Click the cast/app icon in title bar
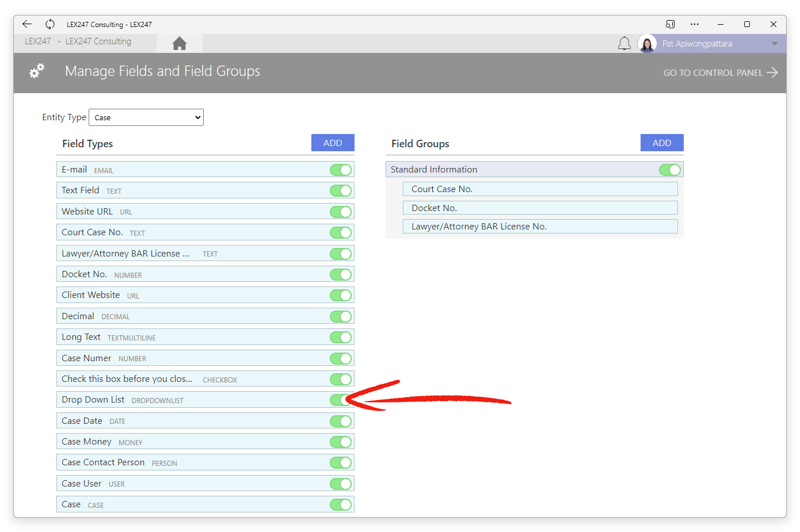 point(670,24)
